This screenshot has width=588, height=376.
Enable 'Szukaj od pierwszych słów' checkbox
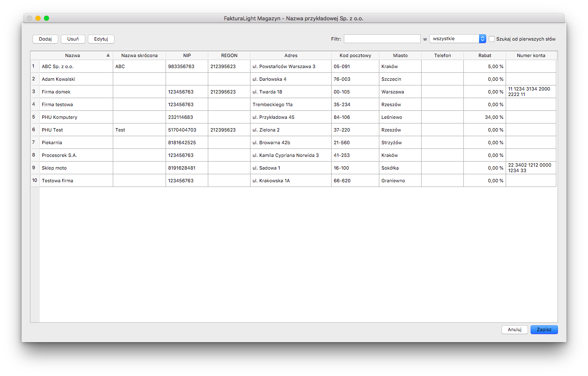point(492,39)
